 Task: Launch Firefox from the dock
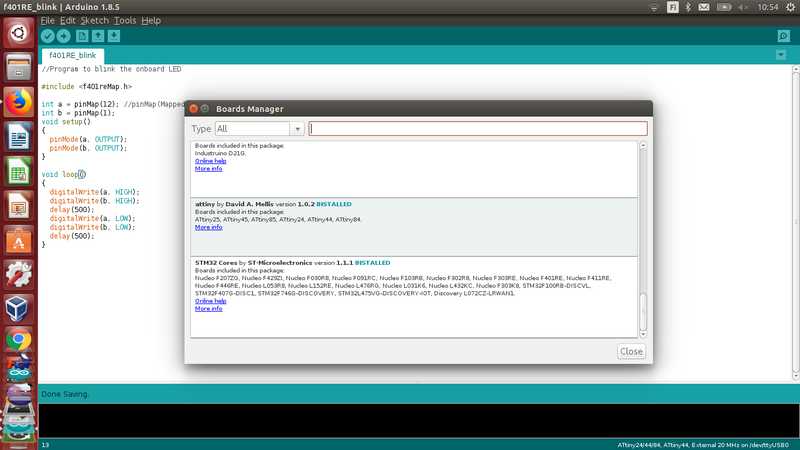point(18,102)
